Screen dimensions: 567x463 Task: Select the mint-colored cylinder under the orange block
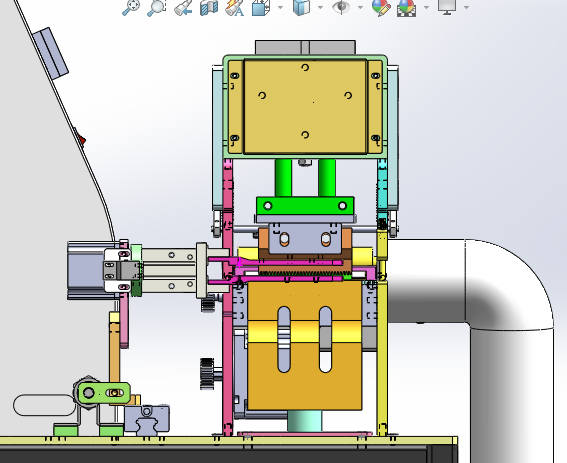coord(304,421)
